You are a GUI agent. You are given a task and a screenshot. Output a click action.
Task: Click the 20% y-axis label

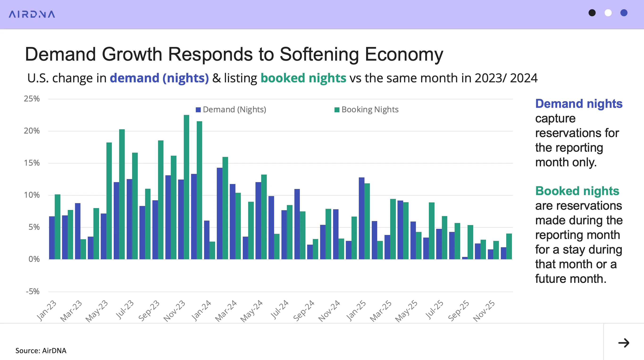[32, 131]
